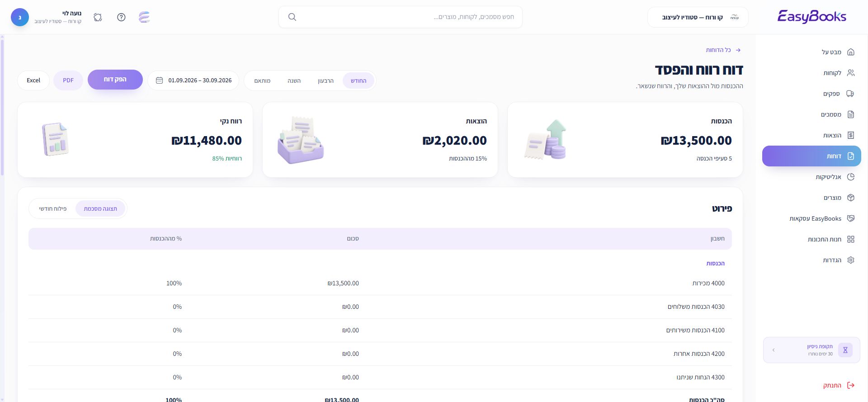Export the report as PDF
Screen dimensions: 868x402
[x=68, y=80]
